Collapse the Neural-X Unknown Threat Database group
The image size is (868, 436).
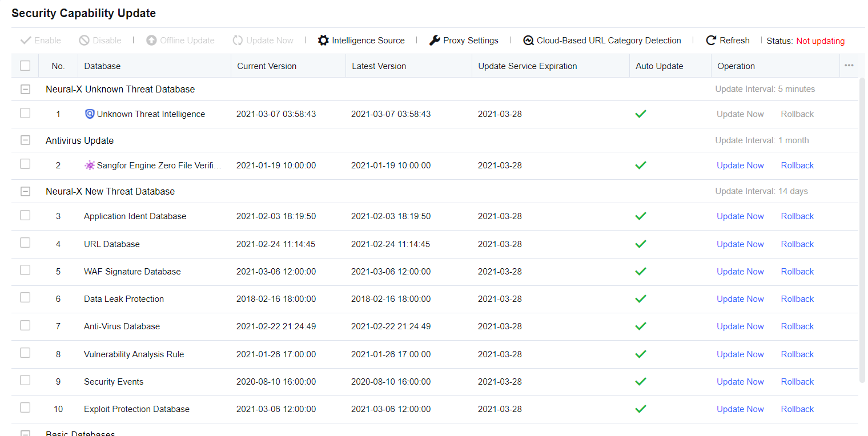pyautogui.click(x=25, y=90)
